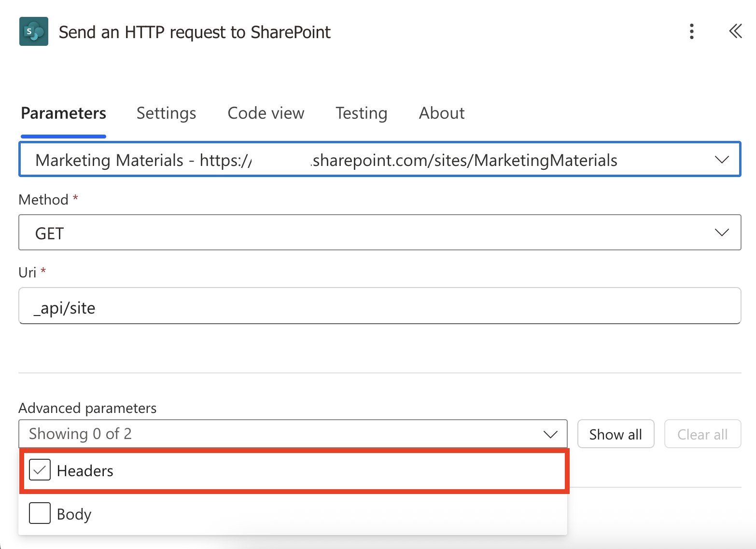Check the Headers checkbox

pos(40,470)
